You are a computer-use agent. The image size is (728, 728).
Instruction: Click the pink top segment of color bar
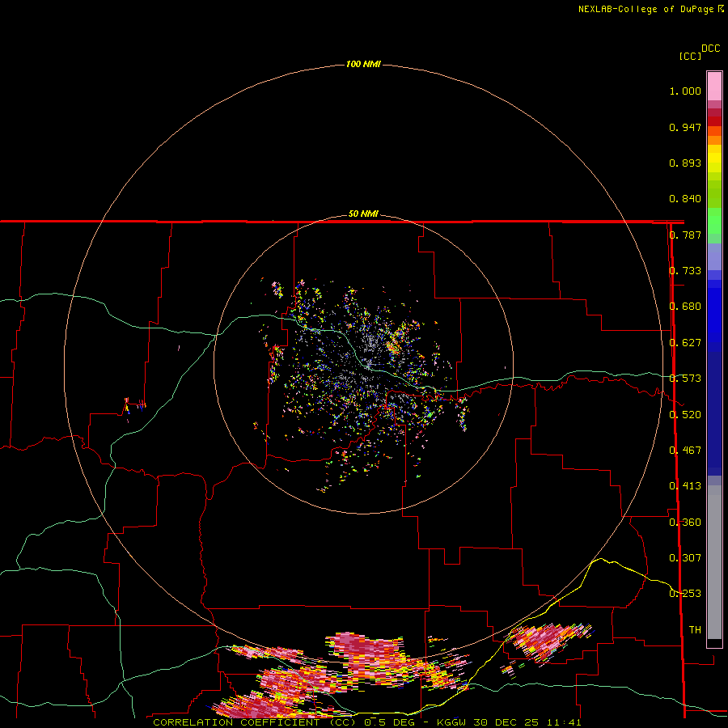(x=714, y=86)
